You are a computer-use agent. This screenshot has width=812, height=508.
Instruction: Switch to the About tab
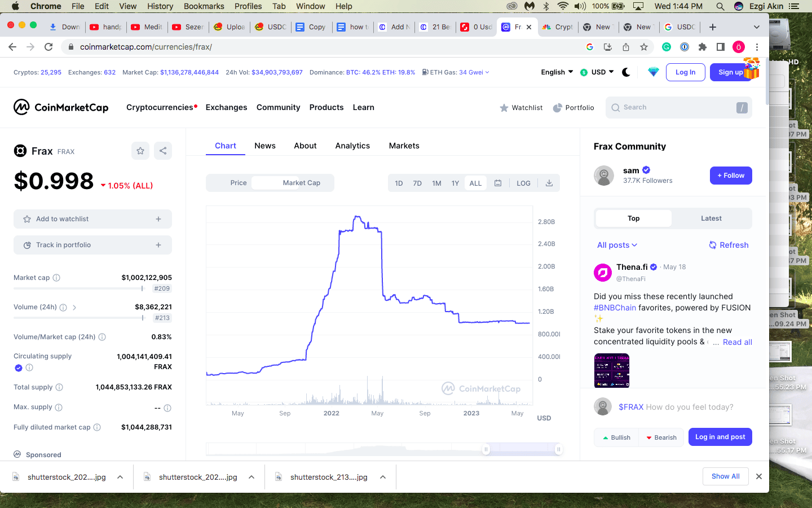[305, 146]
